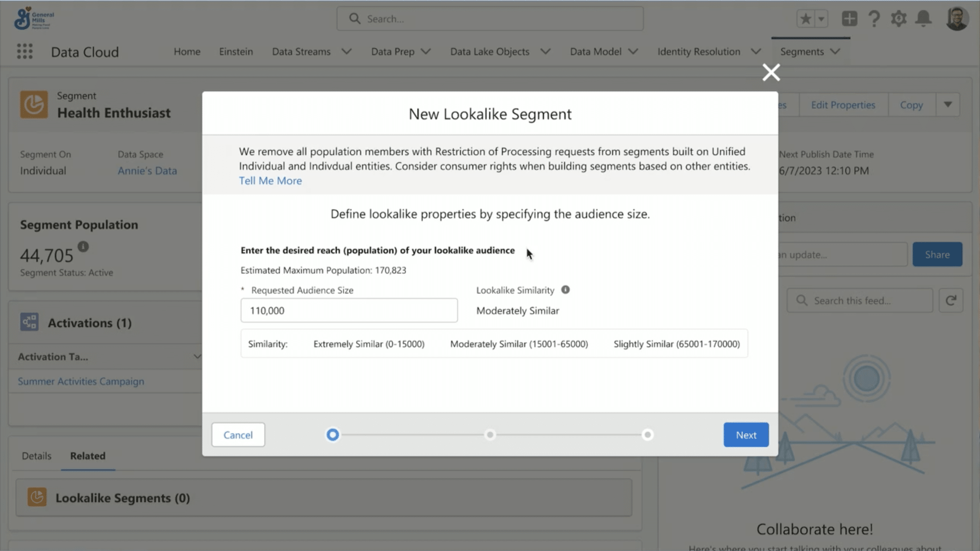Click the global Add plus icon
Viewport: 980px width, 551px height.
849,19
